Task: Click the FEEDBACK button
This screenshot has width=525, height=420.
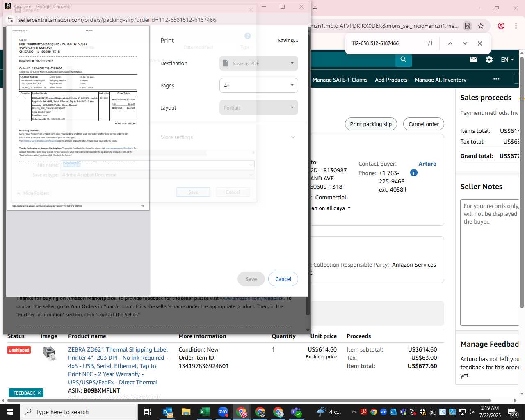Action: click(x=24, y=393)
